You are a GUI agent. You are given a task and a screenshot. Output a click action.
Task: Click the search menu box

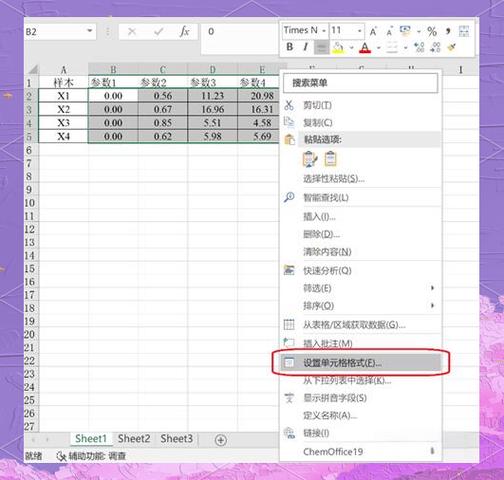coord(360,83)
